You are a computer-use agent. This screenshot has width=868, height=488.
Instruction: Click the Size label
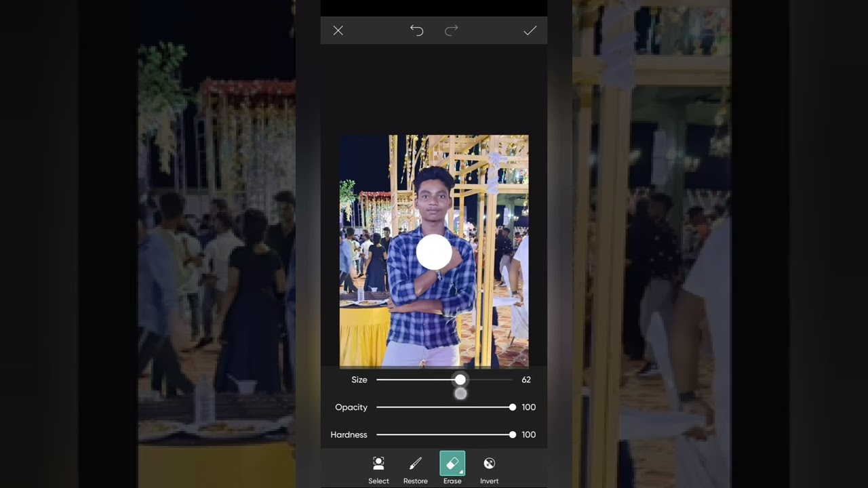point(359,380)
